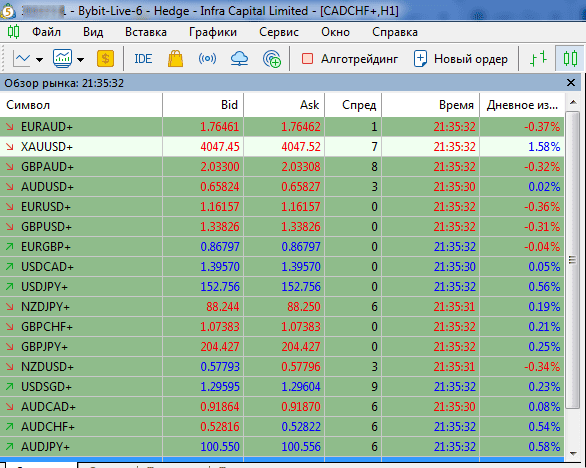
Task: Open the Справка menu
Action: click(x=395, y=32)
